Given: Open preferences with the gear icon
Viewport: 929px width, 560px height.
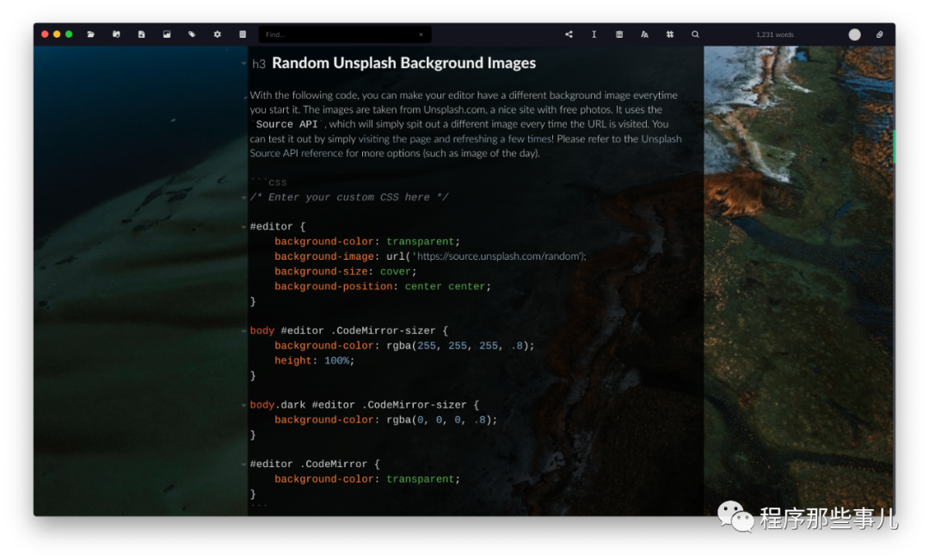Looking at the screenshot, I should coord(218,34).
